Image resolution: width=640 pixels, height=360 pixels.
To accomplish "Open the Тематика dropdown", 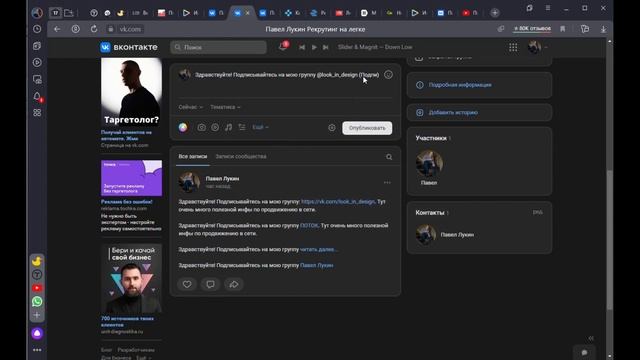I will [x=225, y=107].
